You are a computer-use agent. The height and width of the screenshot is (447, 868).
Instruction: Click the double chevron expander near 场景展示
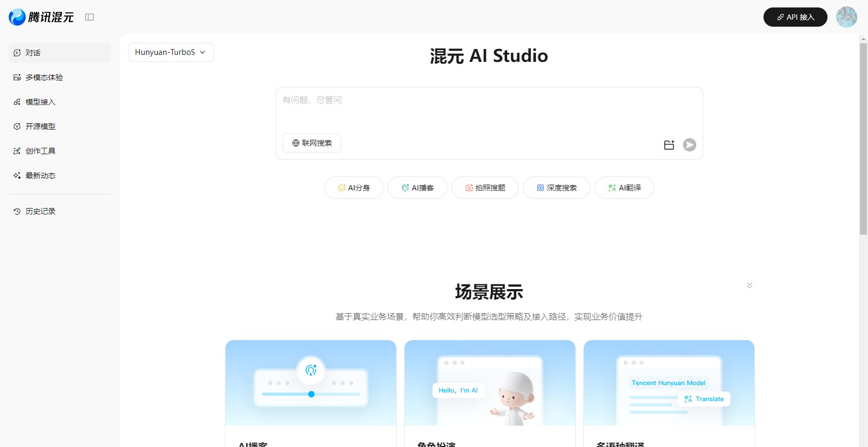[750, 285]
